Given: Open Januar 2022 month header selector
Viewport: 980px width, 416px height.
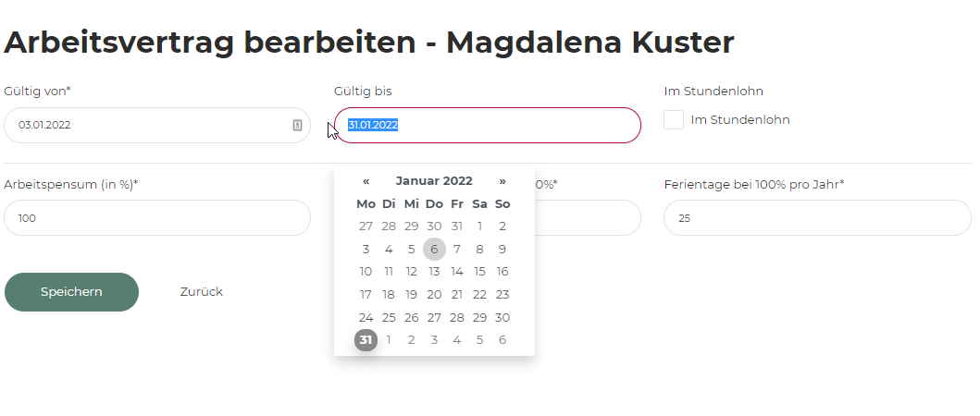Looking at the screenshot, I should click(x=434, y=181).
